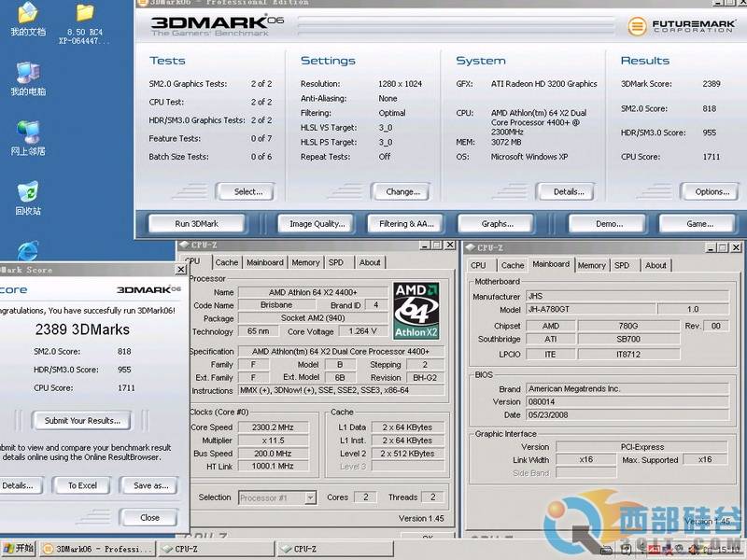Click the Package field showing Socket AM2 (940)
The height and width of the screenshot is (560, 747).
coord(313,318)
